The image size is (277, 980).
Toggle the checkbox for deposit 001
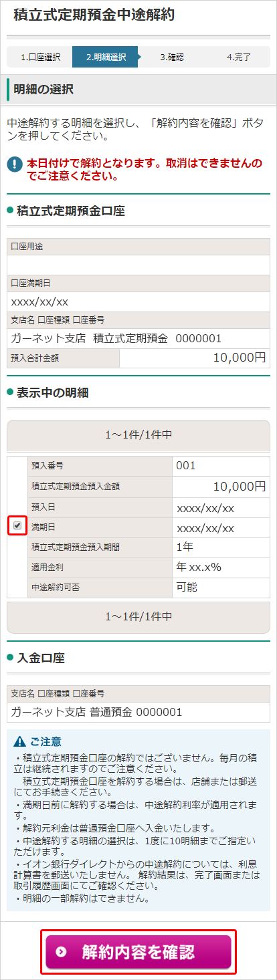click(x=17, y=526)
